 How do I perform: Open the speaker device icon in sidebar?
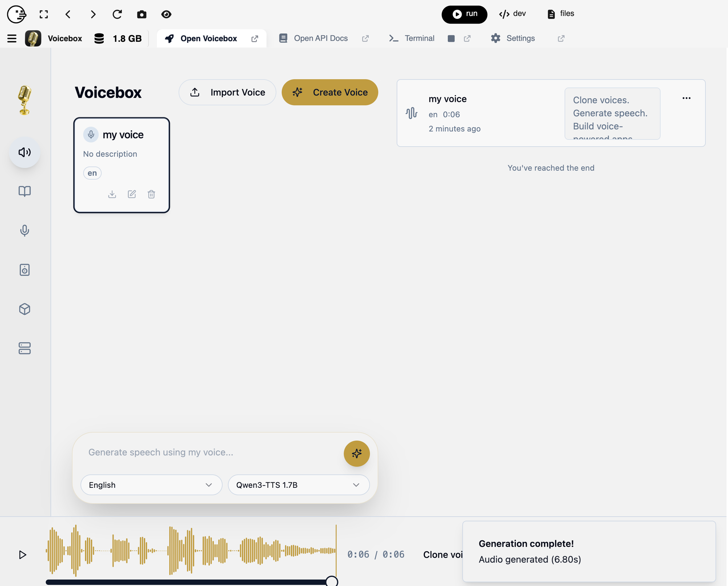pyautogui.click(x=24, y=270)
